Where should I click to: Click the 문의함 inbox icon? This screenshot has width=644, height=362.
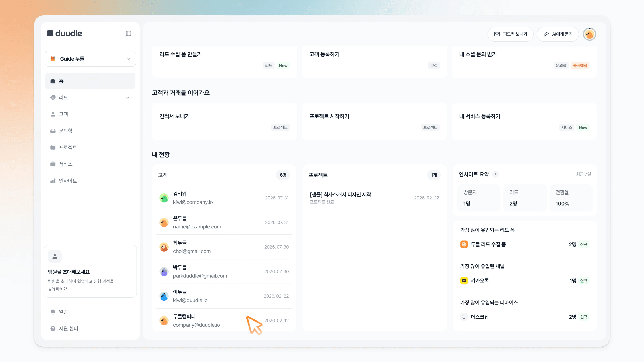tap(53, 131)
